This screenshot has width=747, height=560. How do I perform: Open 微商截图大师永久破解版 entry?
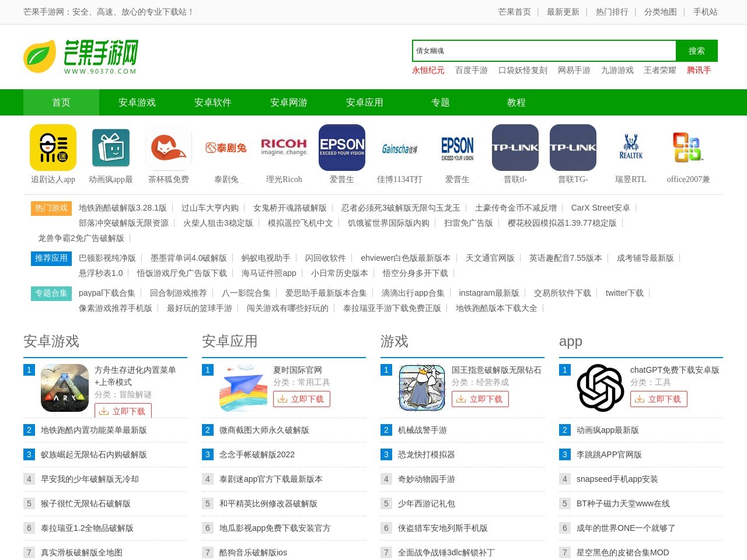click(264, 430)
